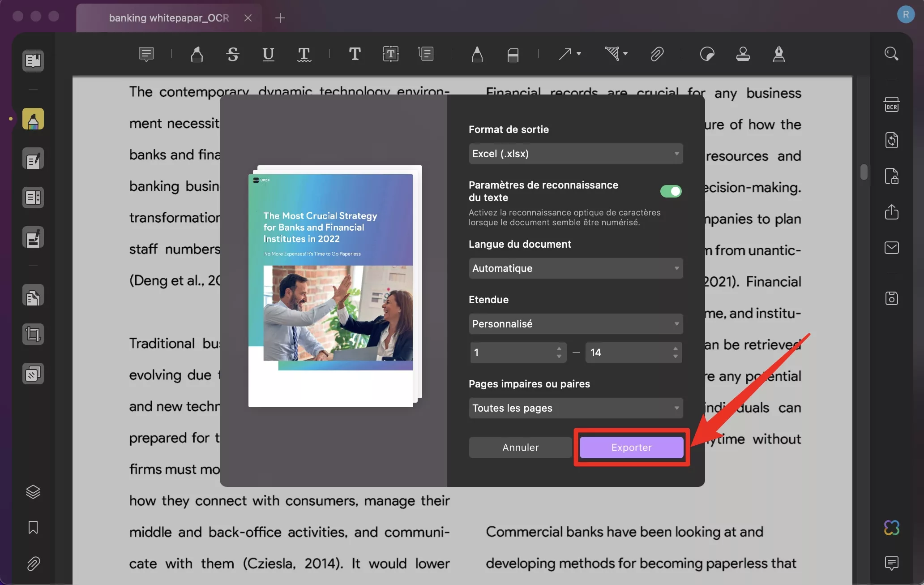Open the watermark tools sidebar icon

(33, 374)
